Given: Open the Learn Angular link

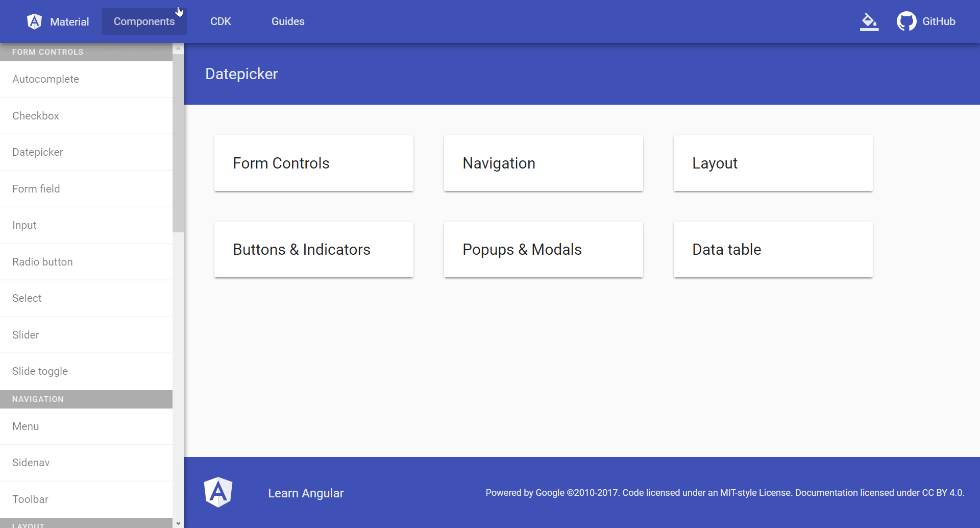Looking at the screenshot, I should (x=306, y=493).
